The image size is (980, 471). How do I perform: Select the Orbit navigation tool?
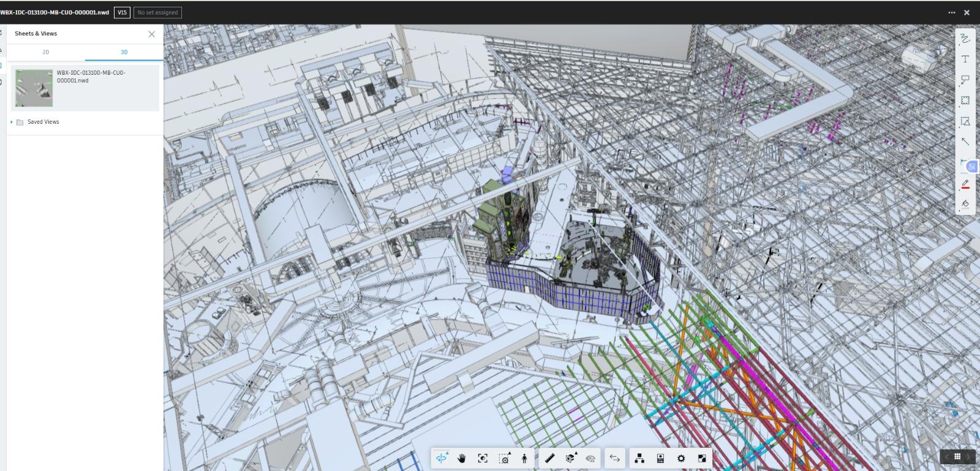(441, 458)
